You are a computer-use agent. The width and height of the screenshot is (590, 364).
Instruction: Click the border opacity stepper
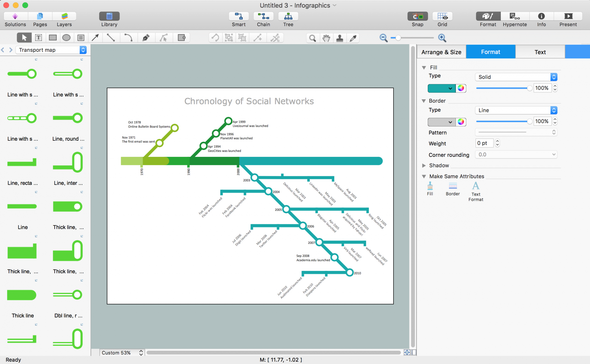(555, 121)
